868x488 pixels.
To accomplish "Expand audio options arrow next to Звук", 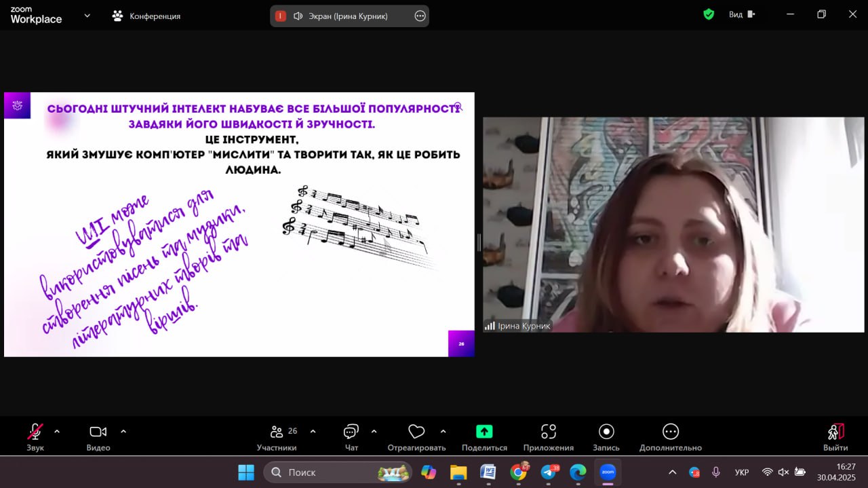I will (x=57, y=431).
